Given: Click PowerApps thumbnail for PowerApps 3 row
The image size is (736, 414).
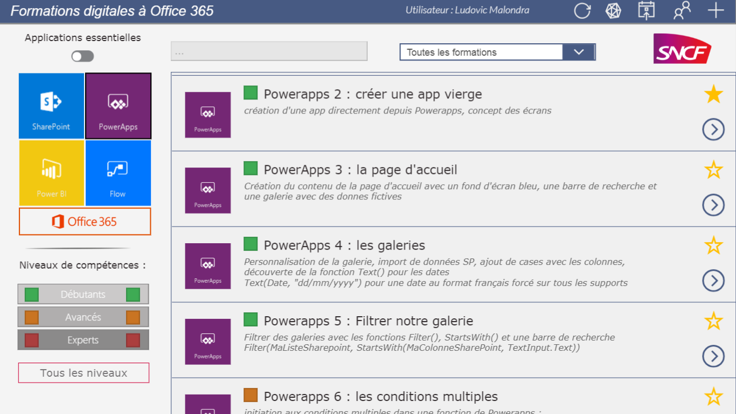Looking at the screenshot, I should (208, 191).
